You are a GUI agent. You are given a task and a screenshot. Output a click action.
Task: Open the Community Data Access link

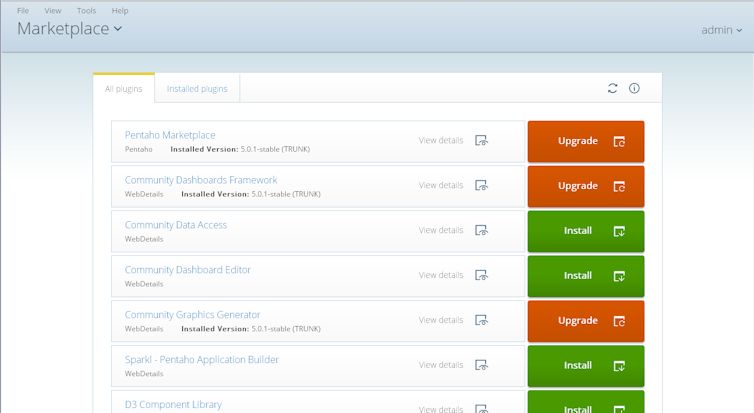tap(176, 225)
